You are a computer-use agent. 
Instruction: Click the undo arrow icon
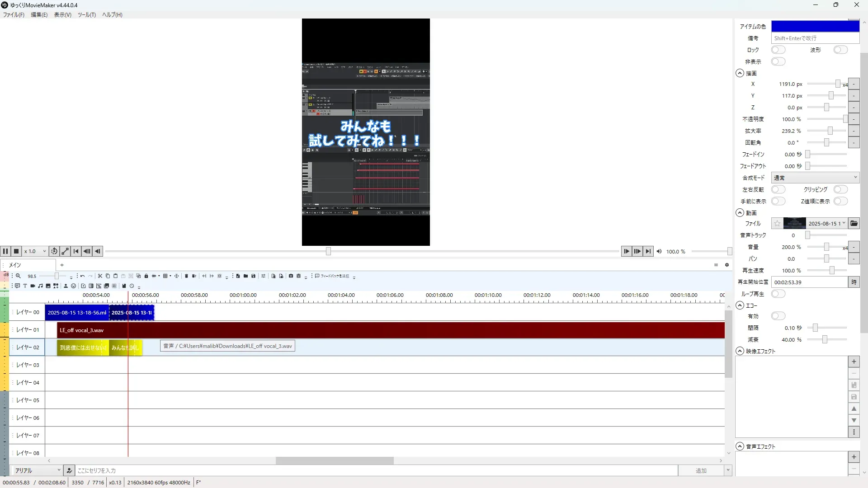82,276
